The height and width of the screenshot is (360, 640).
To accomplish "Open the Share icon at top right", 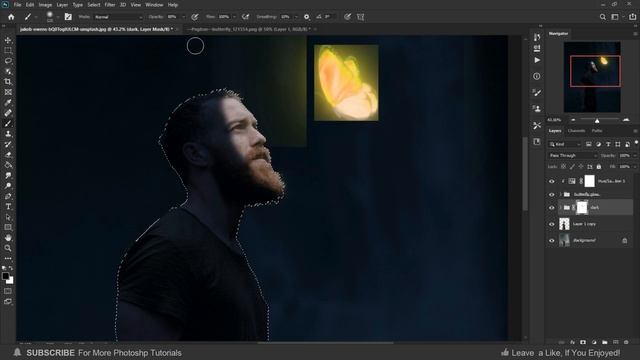I will tap(632, 17).
